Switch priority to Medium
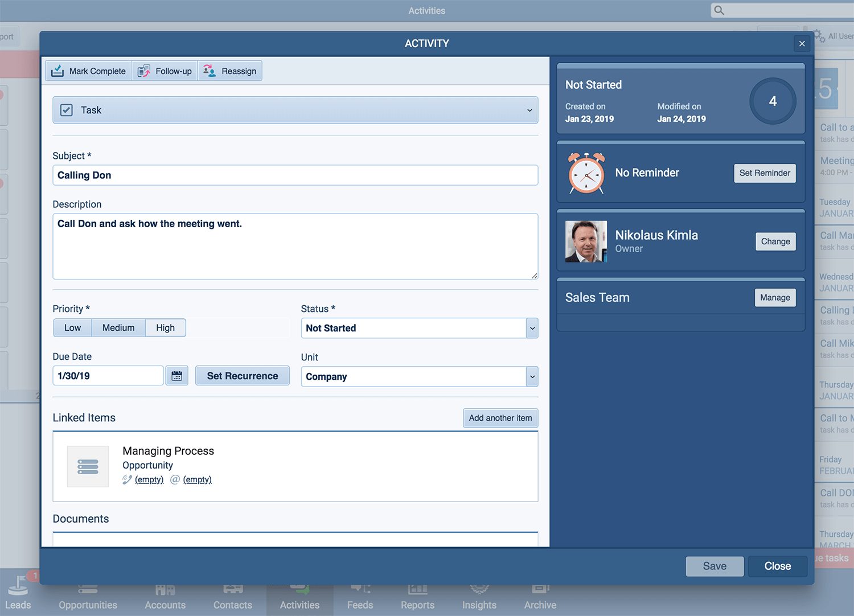 pos(118,327)
